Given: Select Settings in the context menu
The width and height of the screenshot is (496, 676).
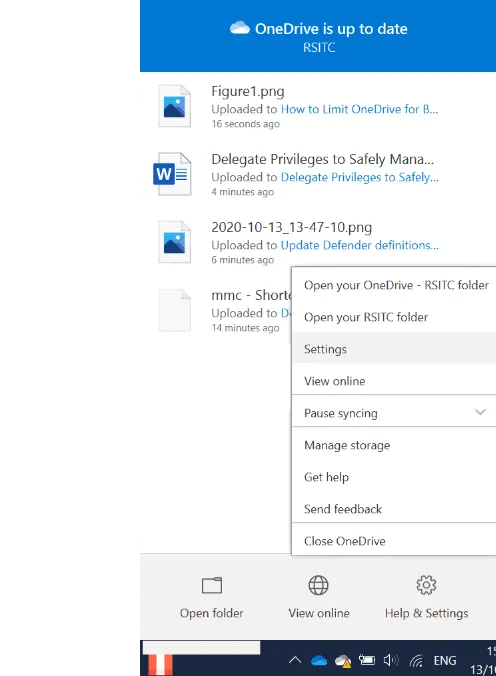Looking at the screenshot, I should click(x=394, y=349).
